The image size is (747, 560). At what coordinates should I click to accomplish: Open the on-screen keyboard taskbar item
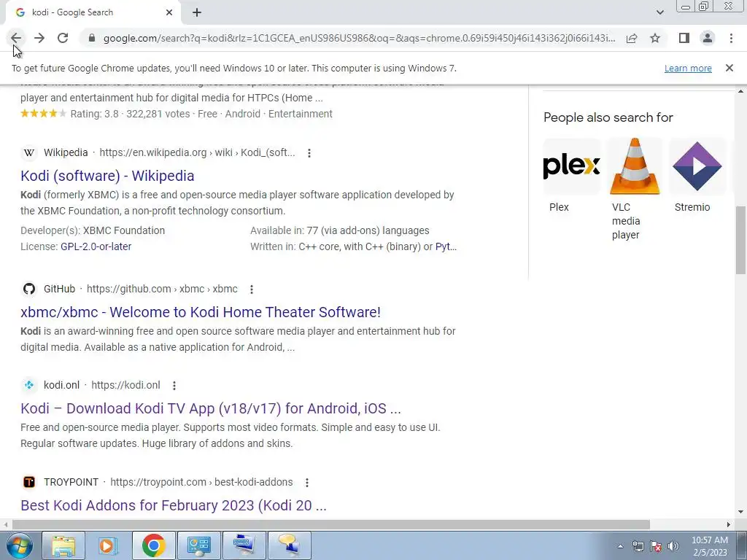tap(244, 545)
